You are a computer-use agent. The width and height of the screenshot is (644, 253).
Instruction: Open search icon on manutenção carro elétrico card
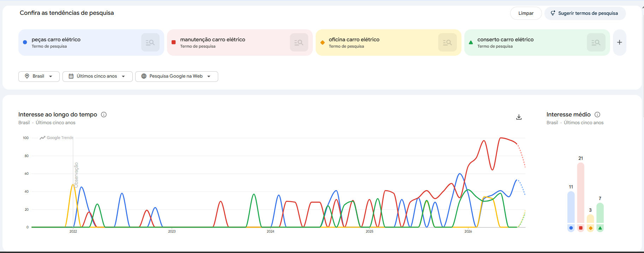[x=299, y=42]
